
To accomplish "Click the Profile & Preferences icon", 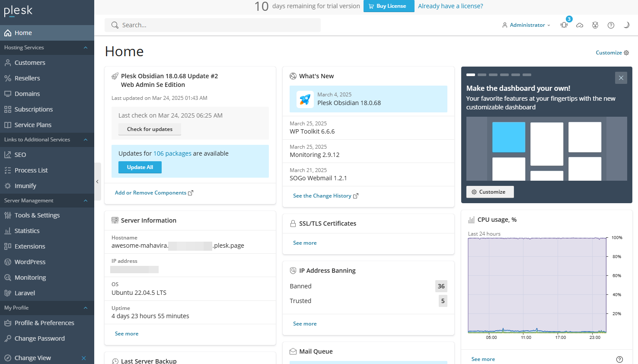I will [8, 323].
